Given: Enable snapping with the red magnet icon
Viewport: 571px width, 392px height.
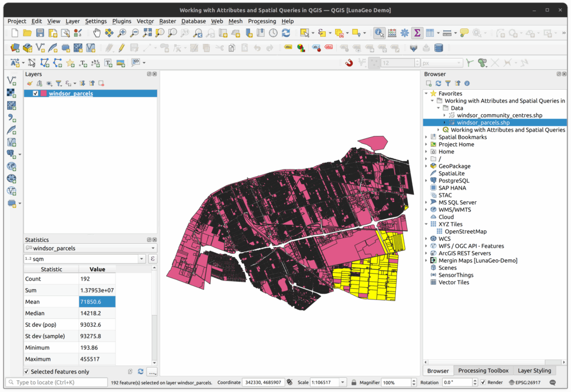Looking at the screenshot, I should point(350,63).
